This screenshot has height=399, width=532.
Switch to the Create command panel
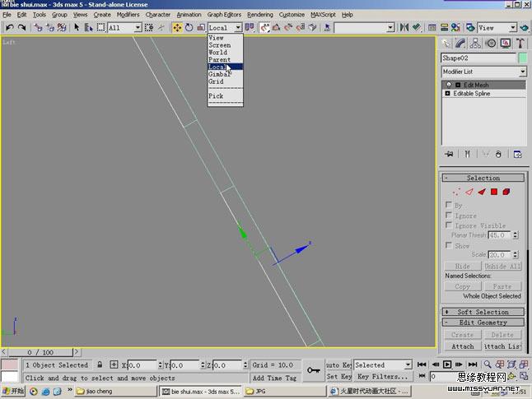446,44
